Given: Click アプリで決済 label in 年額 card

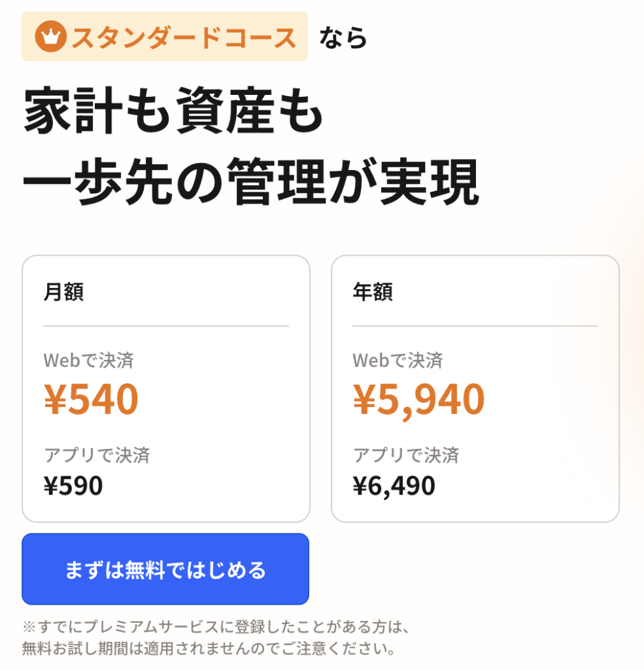Looking at the screenshot, I should [406, 455].
